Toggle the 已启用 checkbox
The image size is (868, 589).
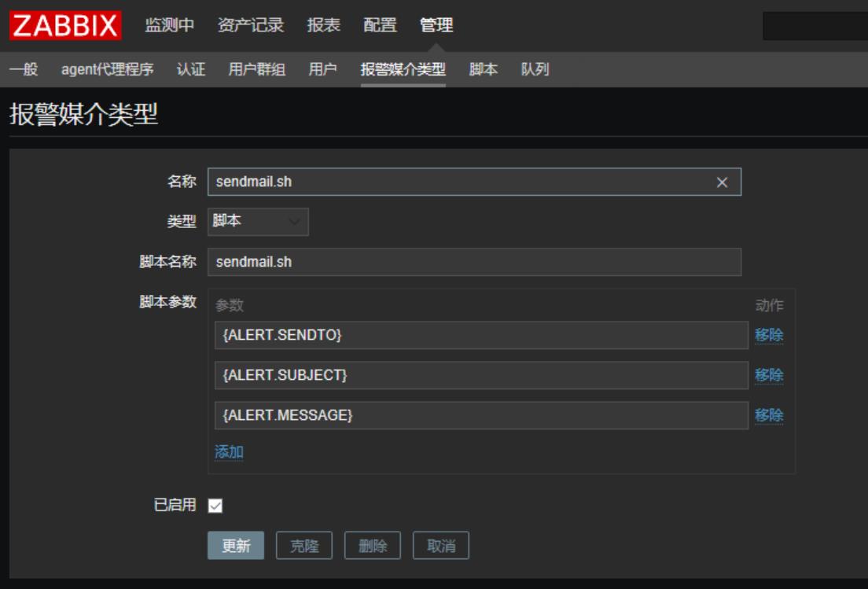[215, 506]
